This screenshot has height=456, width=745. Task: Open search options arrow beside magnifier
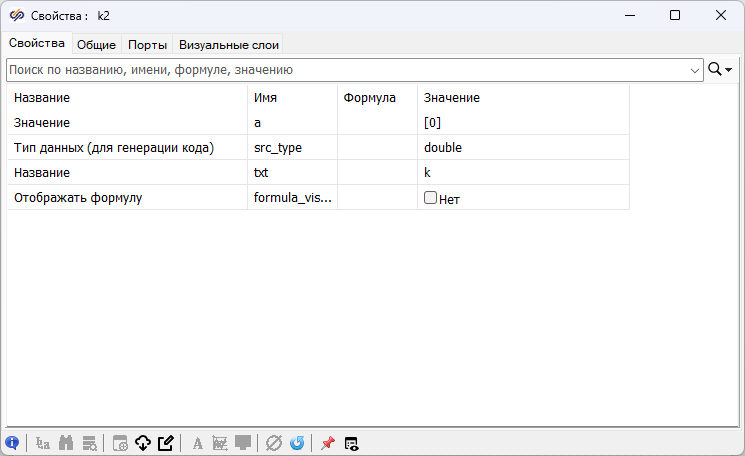[x=729, y=70]
